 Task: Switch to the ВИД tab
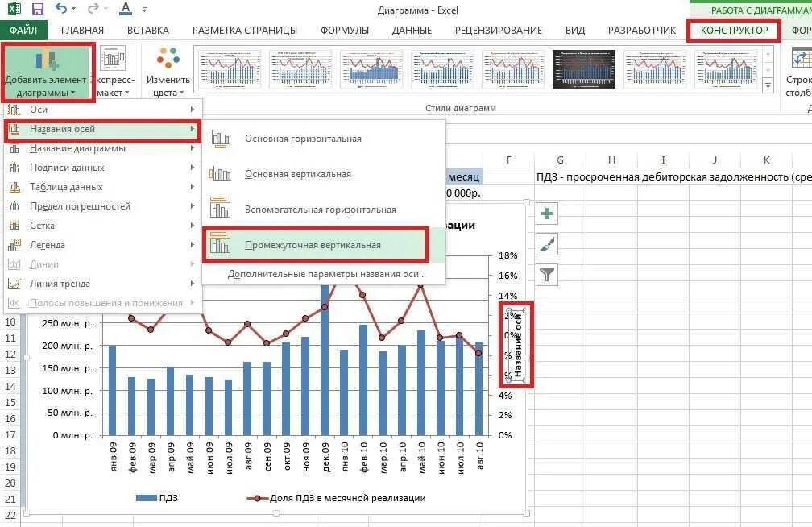click(x=575, y=30)
